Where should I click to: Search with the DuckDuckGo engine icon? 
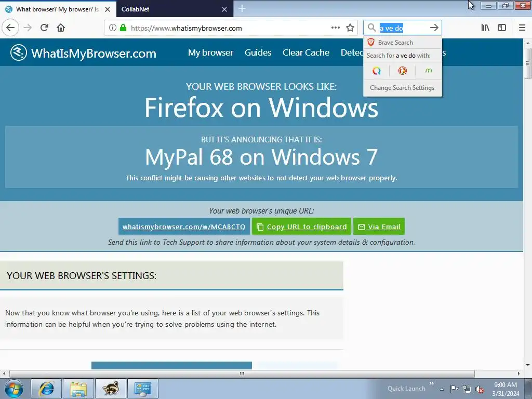click(403, 71)
